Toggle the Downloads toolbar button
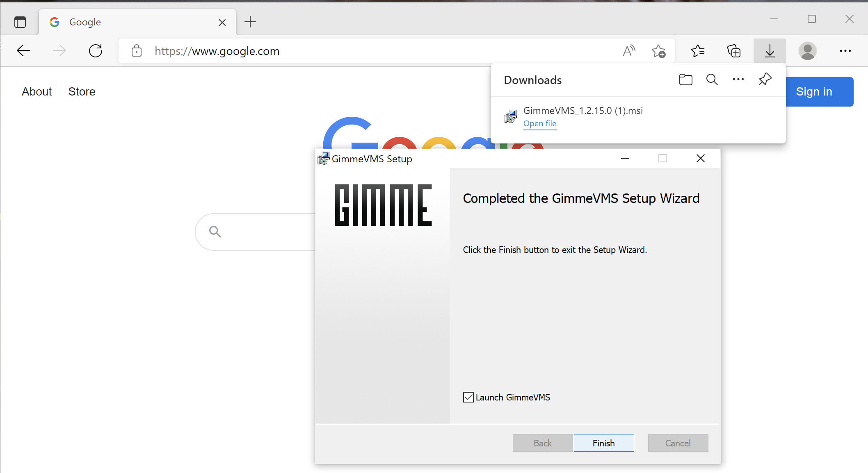This screenshot has height=473, width=868. click(x=770, y=51)
